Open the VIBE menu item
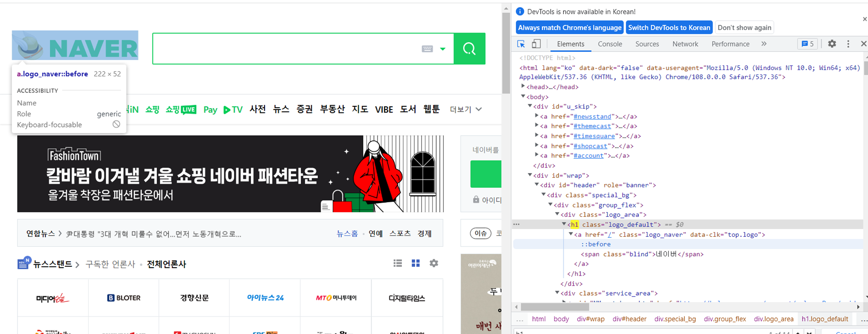 (x=384, y=109)
